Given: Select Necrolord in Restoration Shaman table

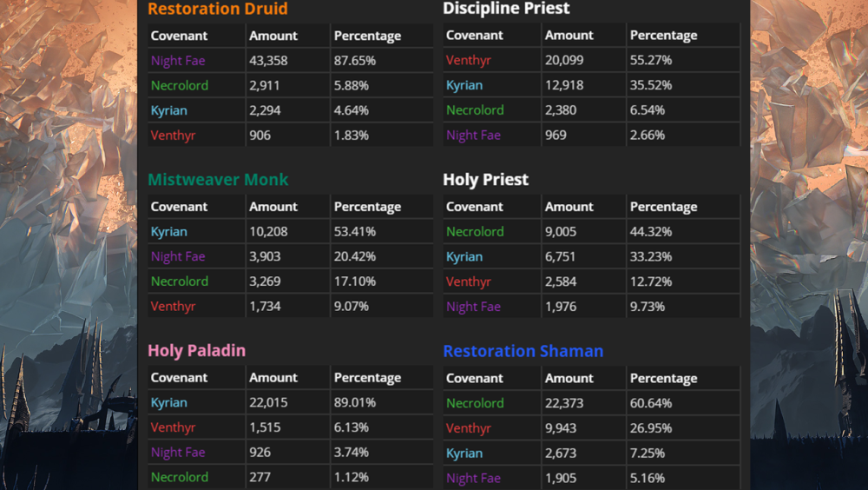Looking at the screenshot, I should [475, 403].
